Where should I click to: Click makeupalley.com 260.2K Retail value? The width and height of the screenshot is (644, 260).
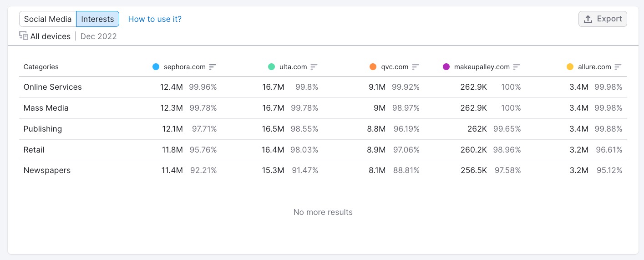[474, 150]
